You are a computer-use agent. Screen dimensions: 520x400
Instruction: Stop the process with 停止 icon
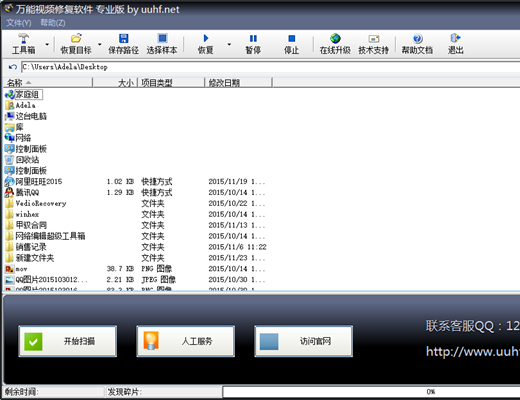292,39
